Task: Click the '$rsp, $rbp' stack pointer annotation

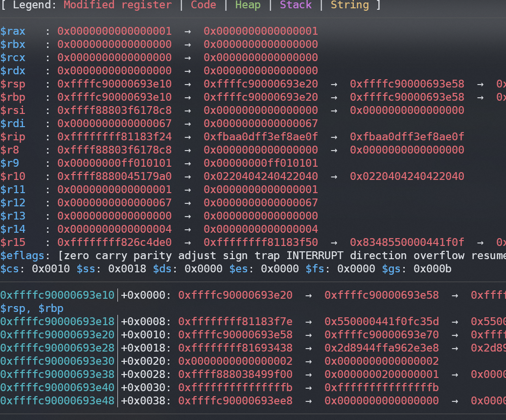Action: 32,309
